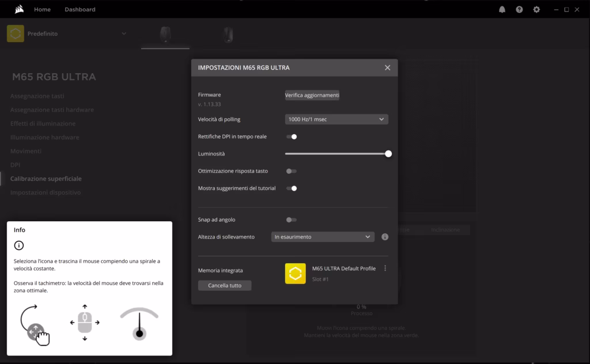Click the Luminosità slider track midpoint
The height and width of the screenshot is (364, 590).
point(336,154)
